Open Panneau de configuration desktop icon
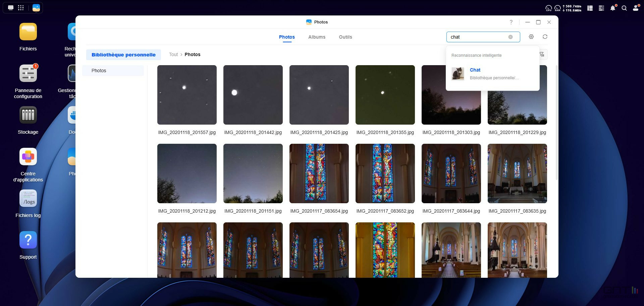 click(28, 74)
